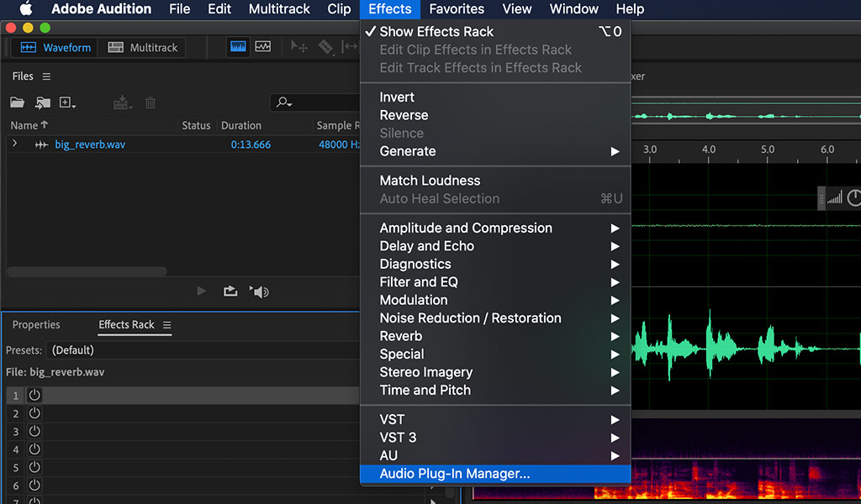Open the Apple menu
The width and height of the screenshot is (861, 504).
point(26,8)
